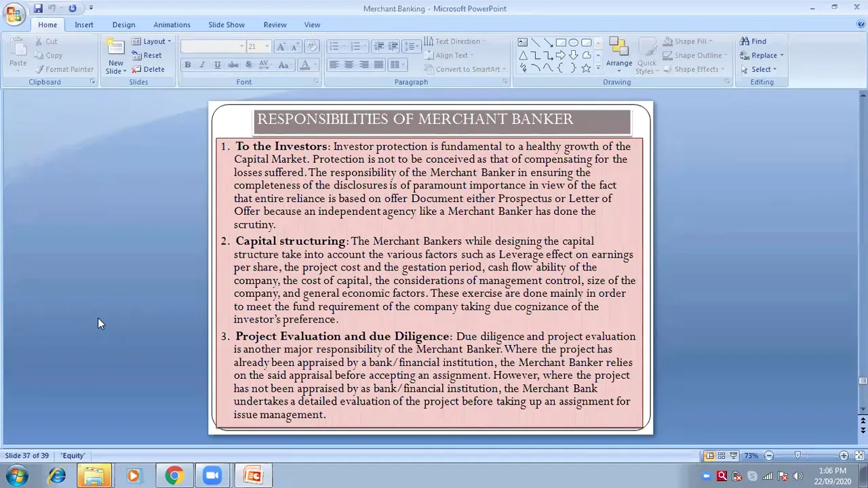Open the Office button menu
The width and height of the screenshot is (868, 488).
14,14
